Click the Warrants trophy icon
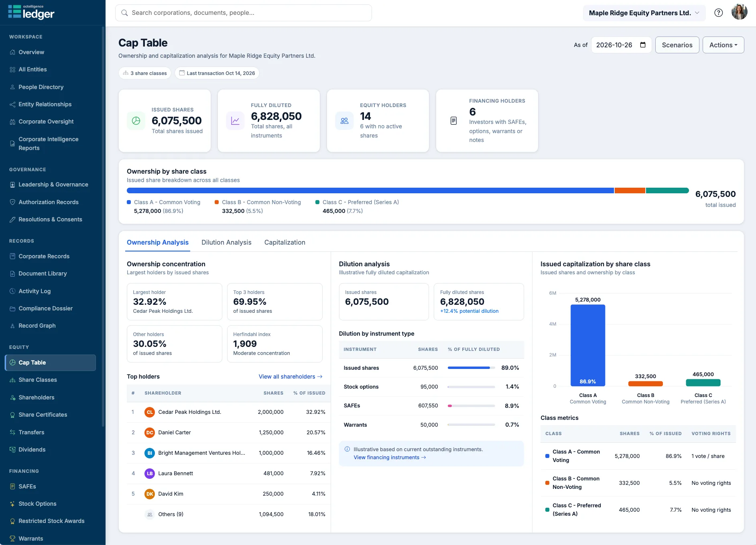Viewport: 756px width, 545px height. point(12,539)
